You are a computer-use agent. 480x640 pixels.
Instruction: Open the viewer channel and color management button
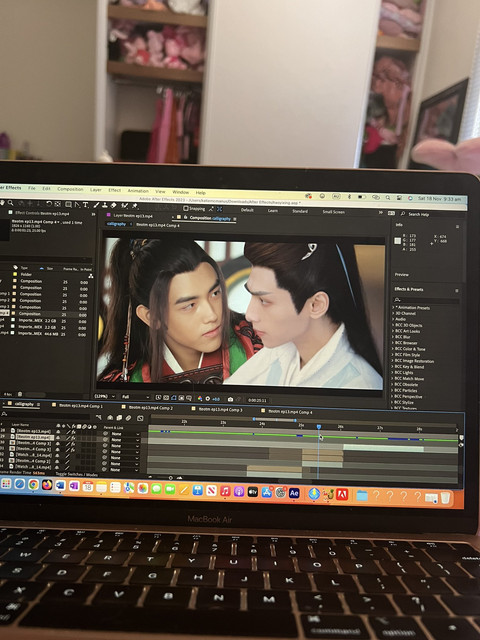(x=200, y=399)
